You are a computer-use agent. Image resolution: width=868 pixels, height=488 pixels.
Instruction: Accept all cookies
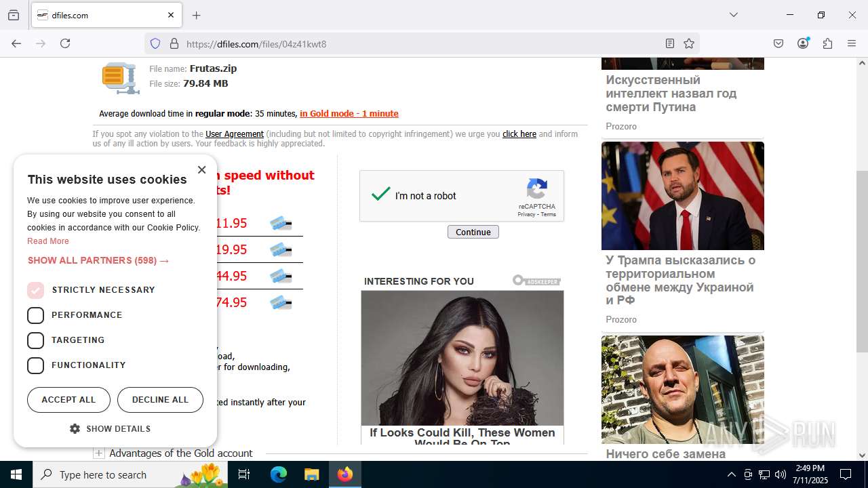pyautogui.click(x=68, y=400)
